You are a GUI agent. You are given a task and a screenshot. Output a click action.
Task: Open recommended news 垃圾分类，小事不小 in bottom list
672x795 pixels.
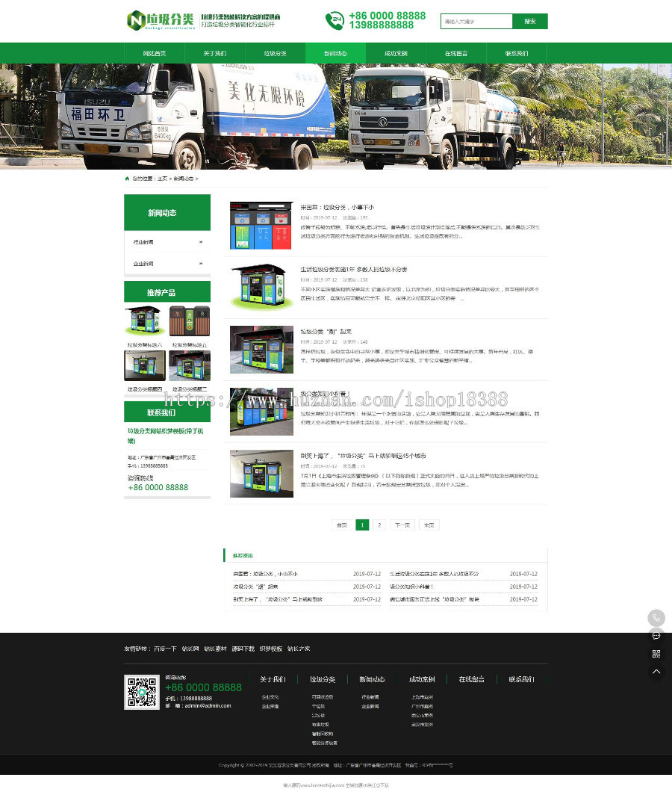[x=266, y=574]
